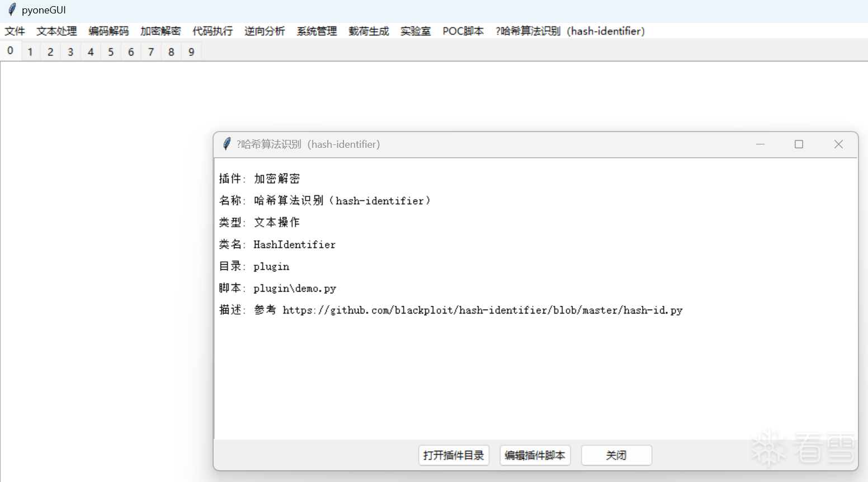This screenshot has height=482, width=868.
Task: Switch to tab 5
Action: pos(111,51)
